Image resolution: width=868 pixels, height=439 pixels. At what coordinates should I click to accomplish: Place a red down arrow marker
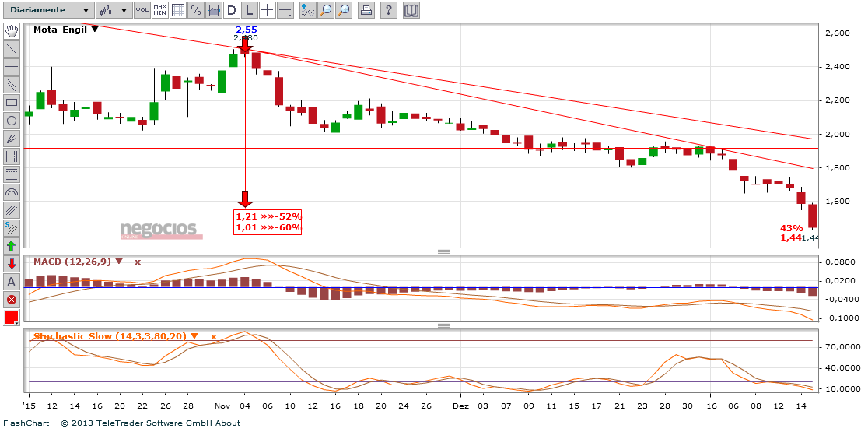pyautogui.click(x=12, y=264)
